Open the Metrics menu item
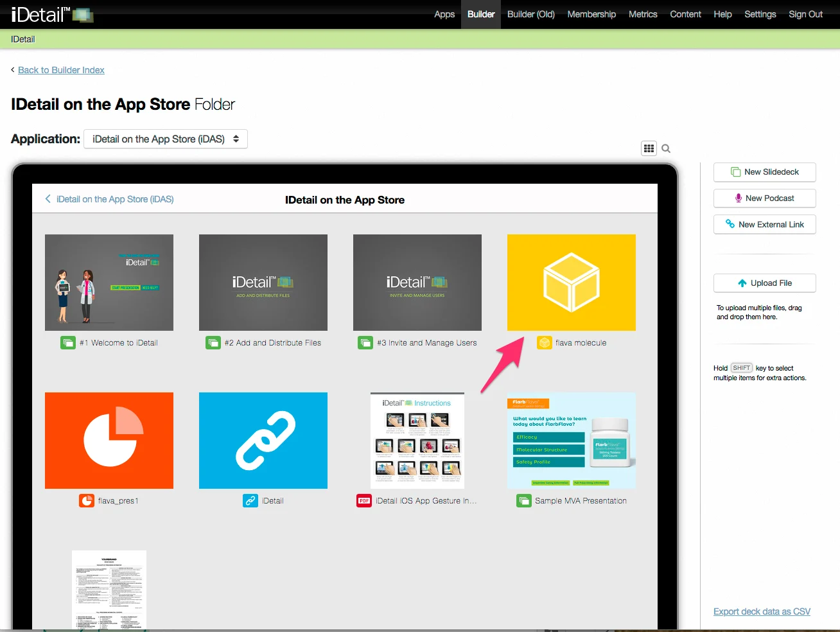The image size is (840, 632). click(x=643, y=14)
